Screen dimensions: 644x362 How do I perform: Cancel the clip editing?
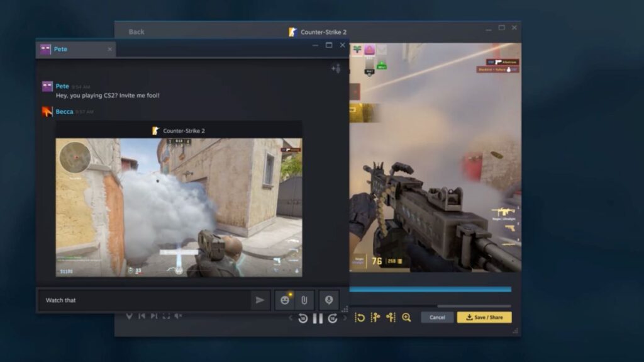[x=438, y=317]
